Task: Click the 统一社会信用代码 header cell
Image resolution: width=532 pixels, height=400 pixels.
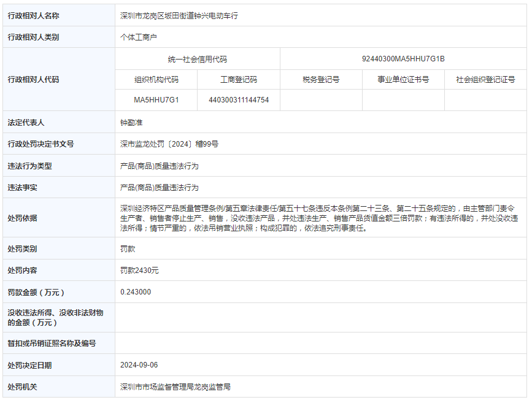Action: (198, 59)
